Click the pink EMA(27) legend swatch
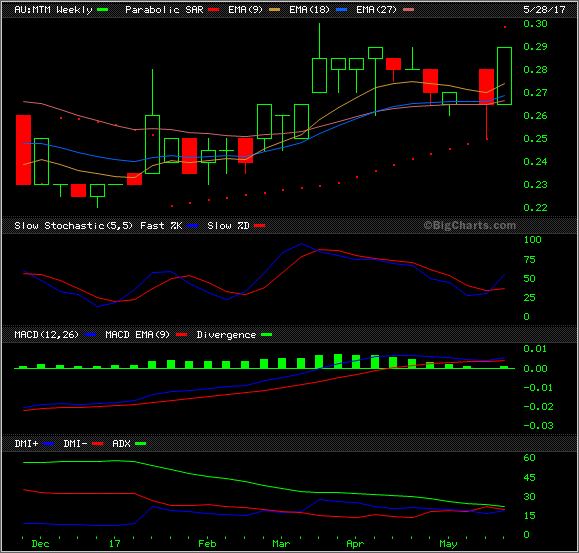The image size is (579, 553). point(408,10)
